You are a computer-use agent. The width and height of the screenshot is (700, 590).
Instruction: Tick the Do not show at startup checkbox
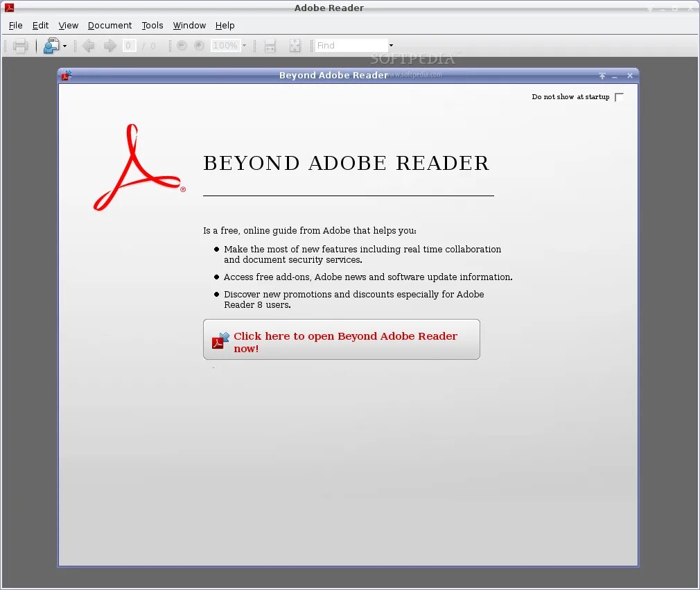click(x=619, y=97)
